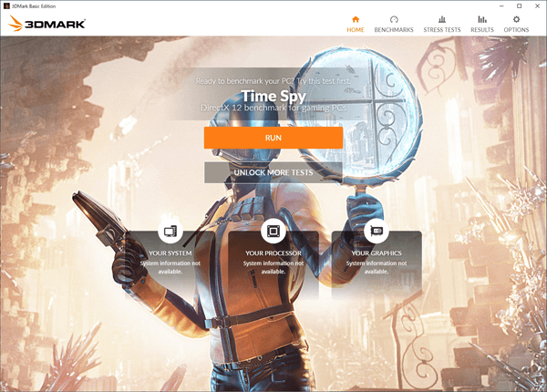Click the 3DMark logo
This screenshot has height=392, width=547.
click(x=46, y=24)
